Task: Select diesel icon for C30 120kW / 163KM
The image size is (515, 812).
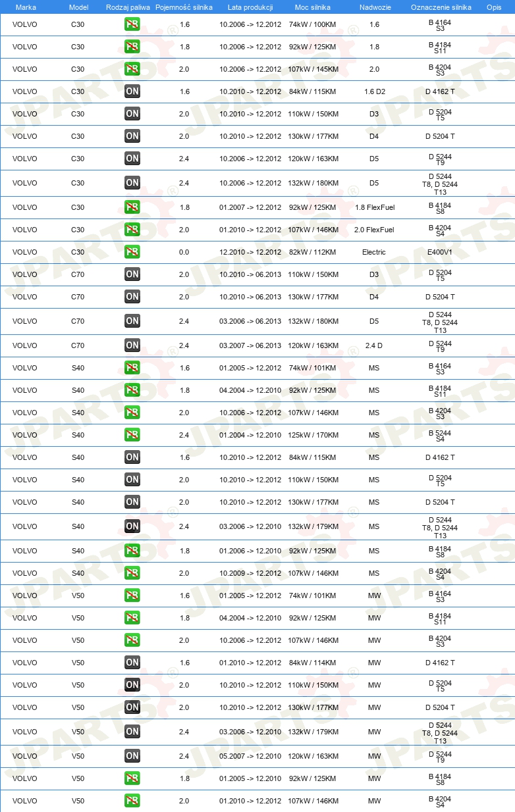Action: [132, 159]
